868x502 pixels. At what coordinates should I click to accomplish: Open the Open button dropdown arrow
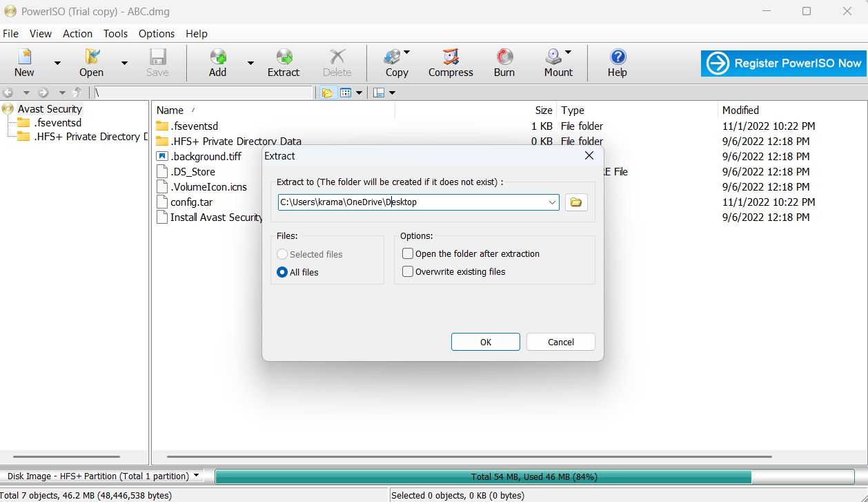[x=124, y=62]
